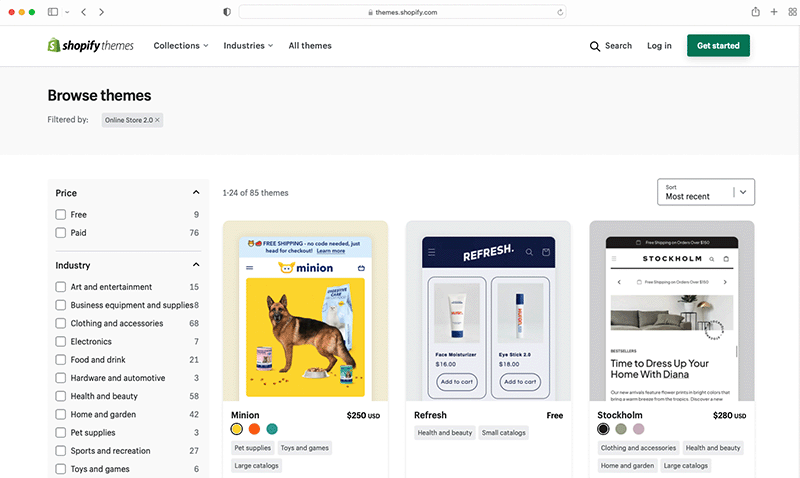Click Refresh preview search icon
This screenshot has width=800, height=478.
[x=529, y=252]
